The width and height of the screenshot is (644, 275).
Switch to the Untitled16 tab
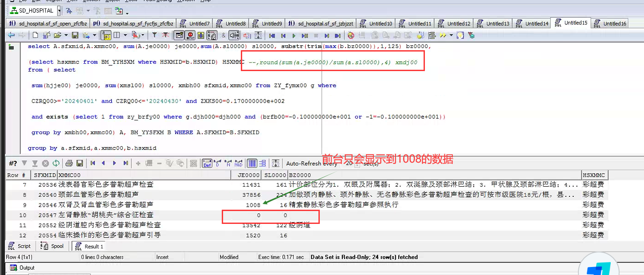(x=610, y=24)
